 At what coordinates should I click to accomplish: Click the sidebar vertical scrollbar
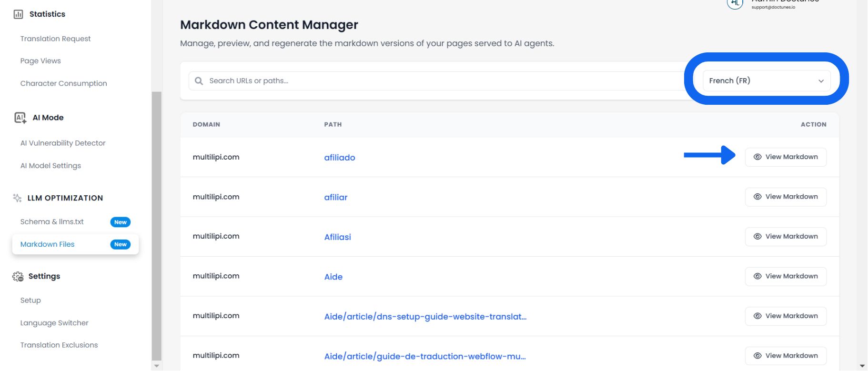tap(156, 226)
